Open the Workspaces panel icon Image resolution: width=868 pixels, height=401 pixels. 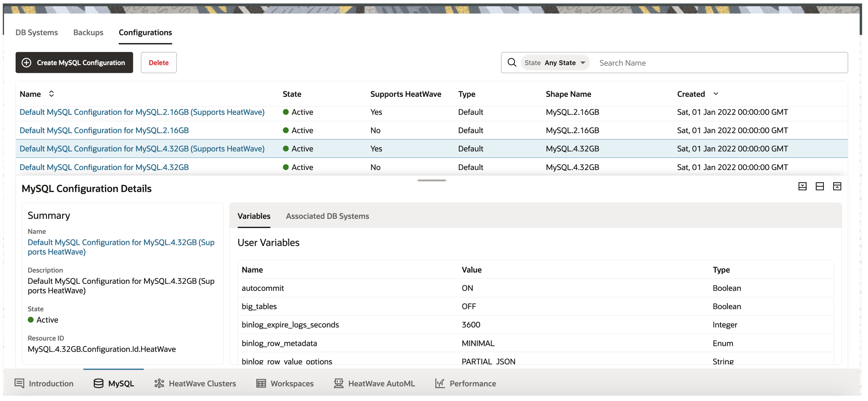coord(261,383)
